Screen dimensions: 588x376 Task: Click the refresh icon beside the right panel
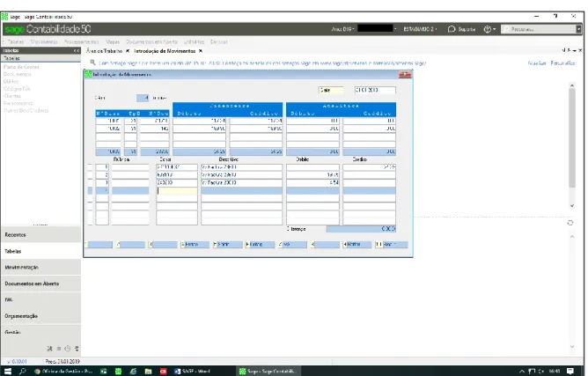[570, 223]
